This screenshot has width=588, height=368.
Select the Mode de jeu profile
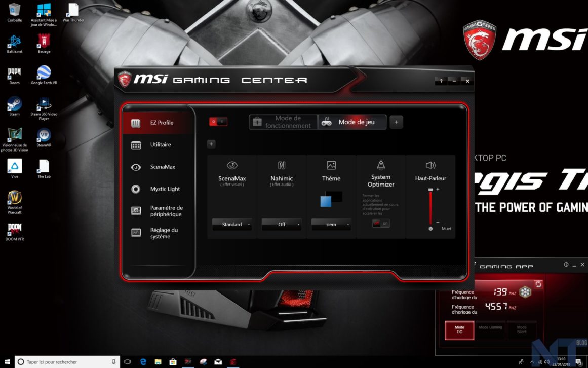pyautogui.click(x=352, y=122)
